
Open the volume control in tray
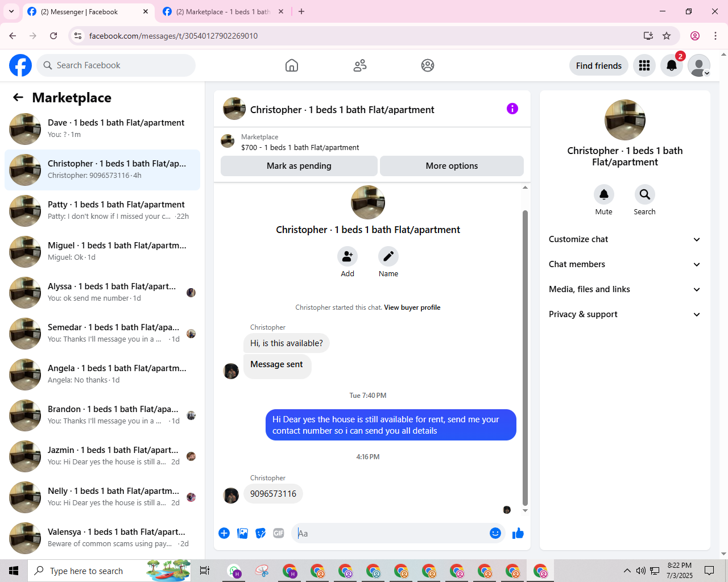click(641, 571)
